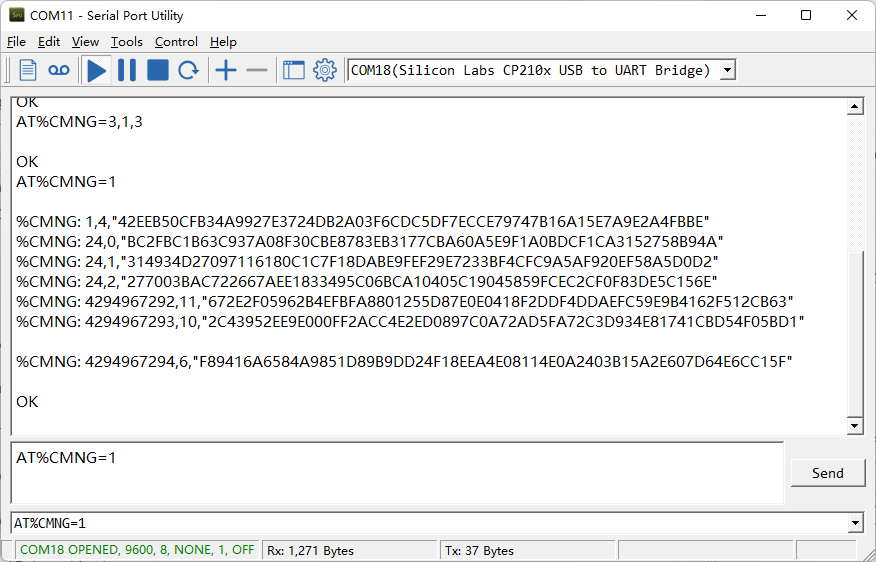This screenshot has width=876, height=562.
Task: Pause serial communication with the Pause icon
Action: tap(127, 70)
